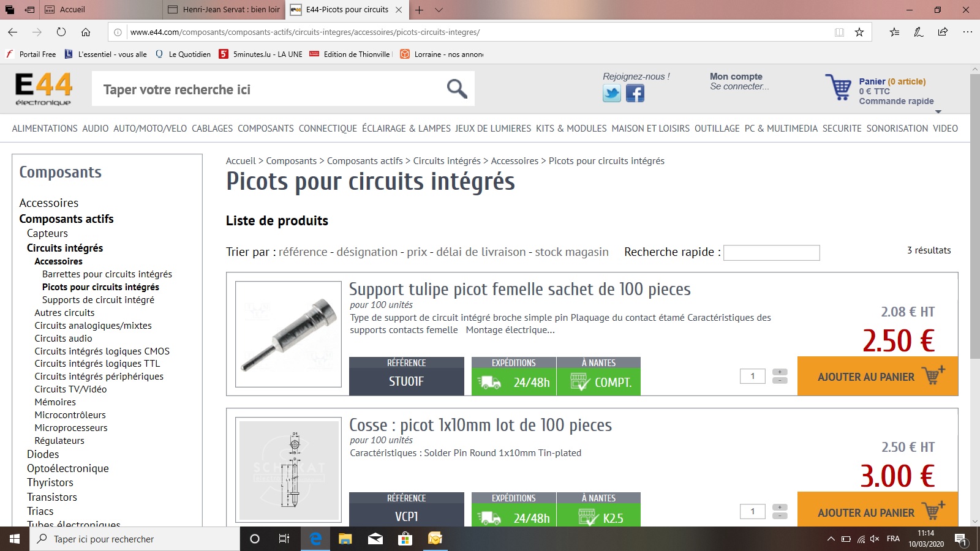Increase quantity for Support tulipe picot
The height and width of the screenshot is (551, 980).
780,372
